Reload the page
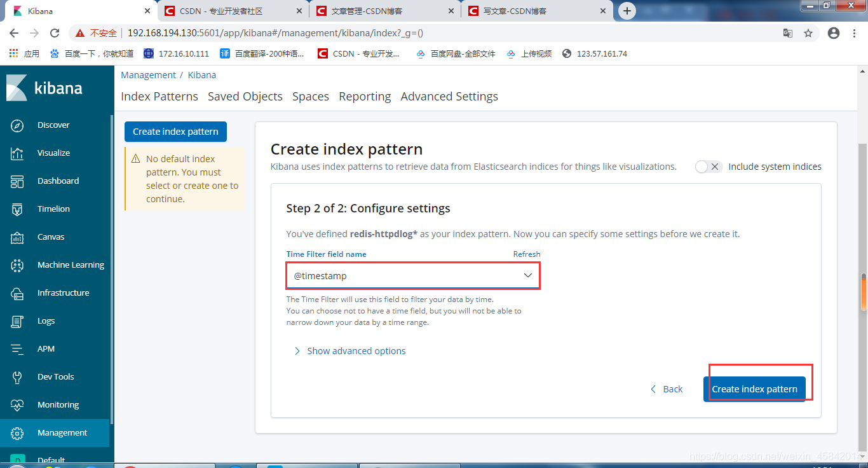The image size is (868, 468). [55, 33]
